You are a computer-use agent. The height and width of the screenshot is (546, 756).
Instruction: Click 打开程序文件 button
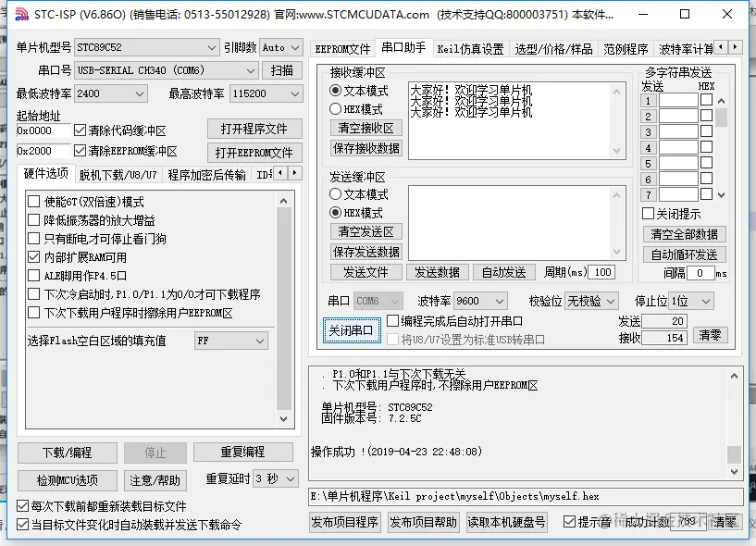point(254,130)
